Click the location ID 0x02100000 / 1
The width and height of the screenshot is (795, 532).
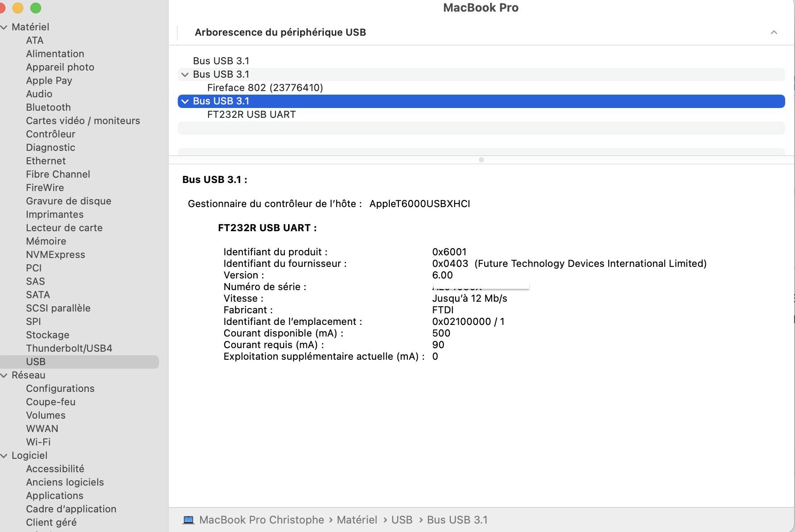pyautogui.click(x=469, y=322)
